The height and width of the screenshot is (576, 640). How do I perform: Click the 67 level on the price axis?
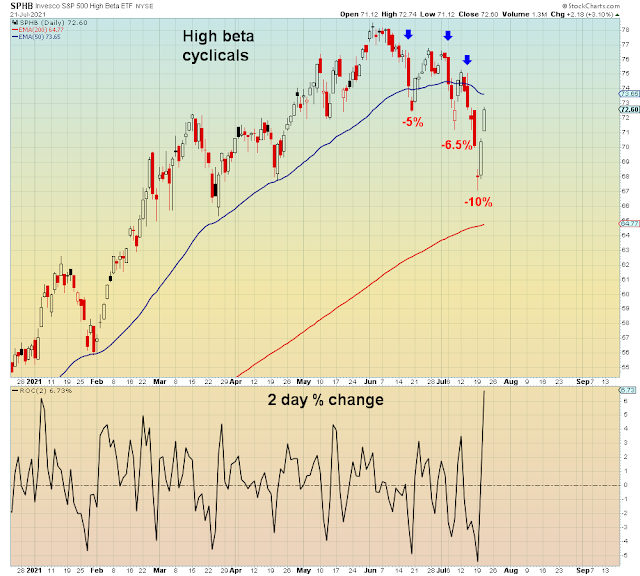(x=625, y=191)
